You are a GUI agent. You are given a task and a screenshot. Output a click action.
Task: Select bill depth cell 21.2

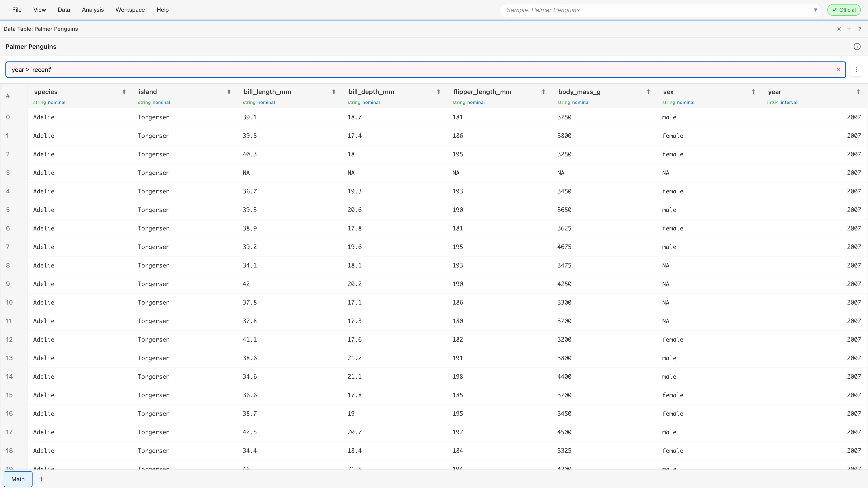pos(354,358)
